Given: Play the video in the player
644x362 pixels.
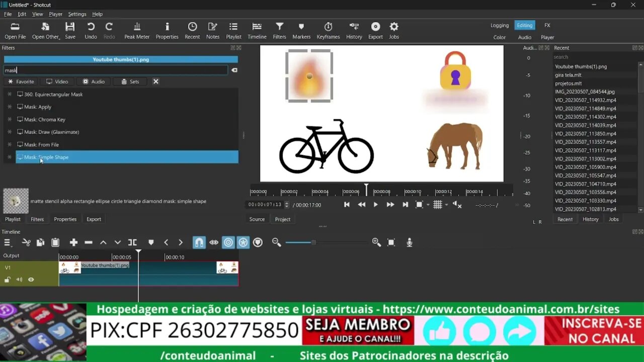Looking at the screenshot, I should [375, 205].
